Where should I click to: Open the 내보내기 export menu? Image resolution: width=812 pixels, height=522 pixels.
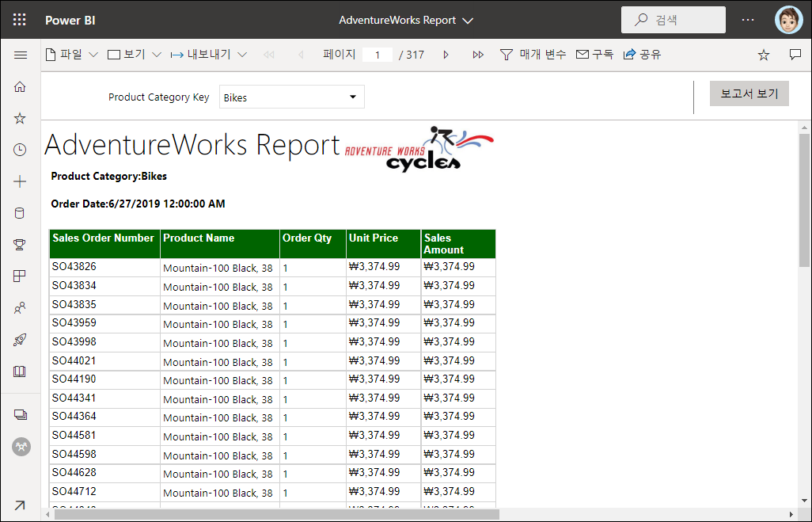pyautogui.click(x=208, y=55)
